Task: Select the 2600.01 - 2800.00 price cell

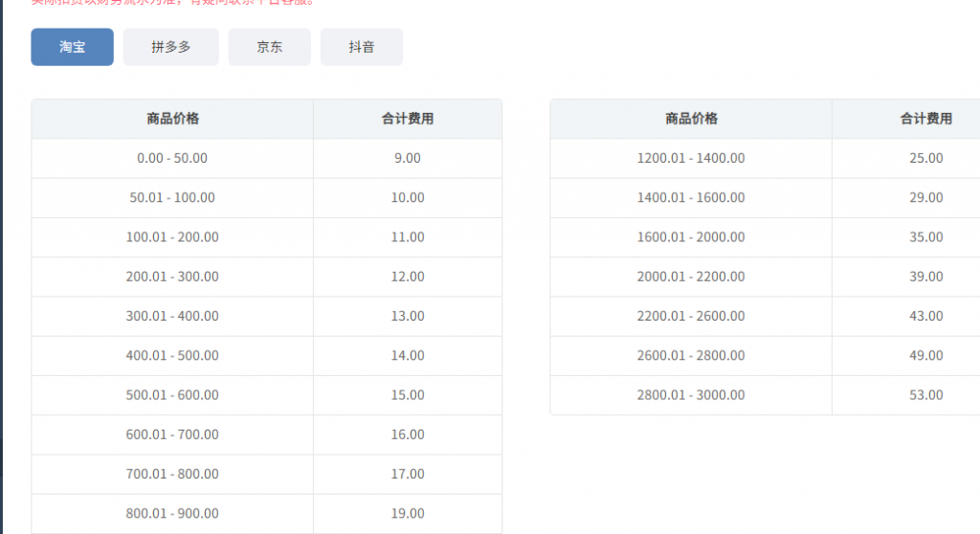Action: click(691, 356)
